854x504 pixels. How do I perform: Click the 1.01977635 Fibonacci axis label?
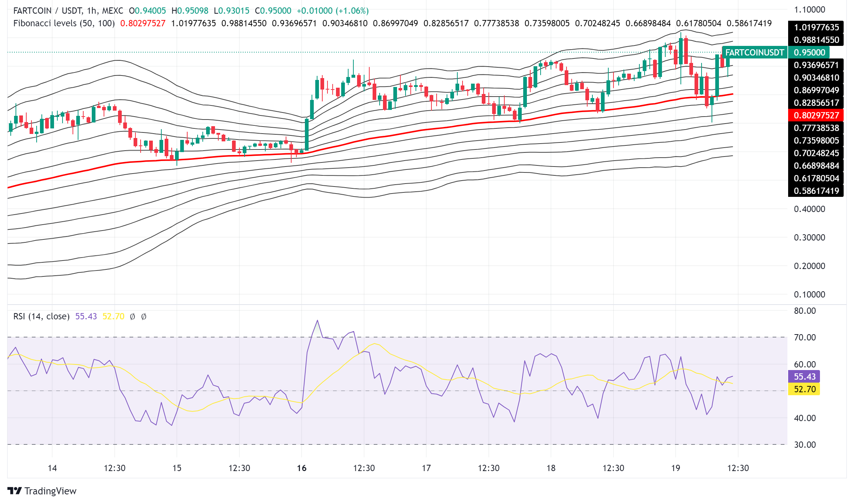(x=816, y=27)
